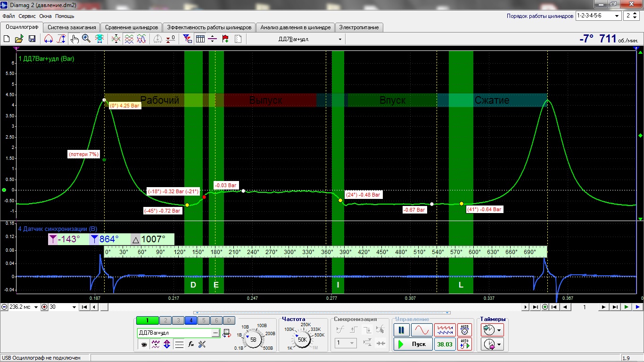Toggle channel visibility eye icon
The width and height of the screenshot is (644, 362).
coord(143,345)
